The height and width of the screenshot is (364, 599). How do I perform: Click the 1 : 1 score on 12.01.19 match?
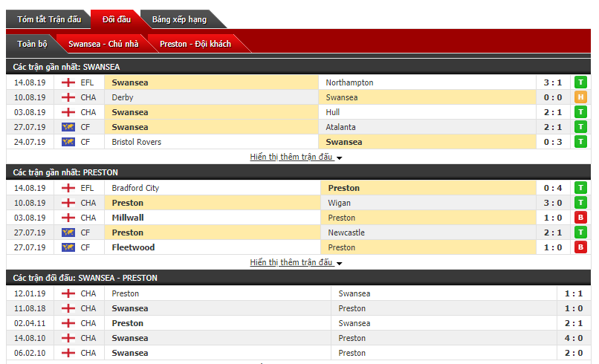574,293
